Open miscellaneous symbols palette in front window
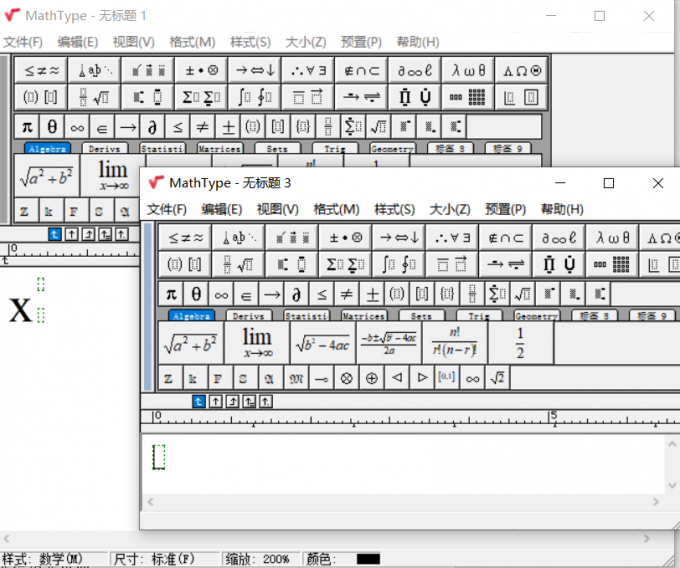Screen dimensions: 680x568 [559, 238]
